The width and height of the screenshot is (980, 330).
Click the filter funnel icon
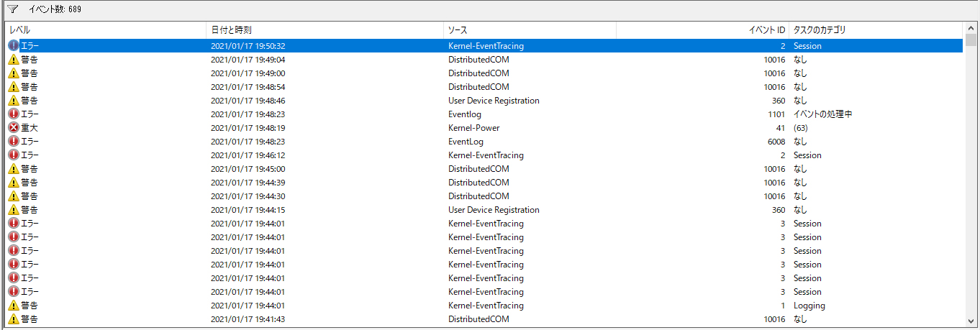[12, 9]
